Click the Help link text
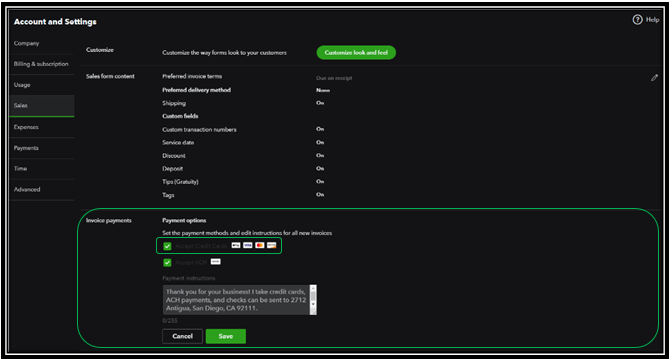The height and width of the screenshot is (361, 671). click(652, 20)
